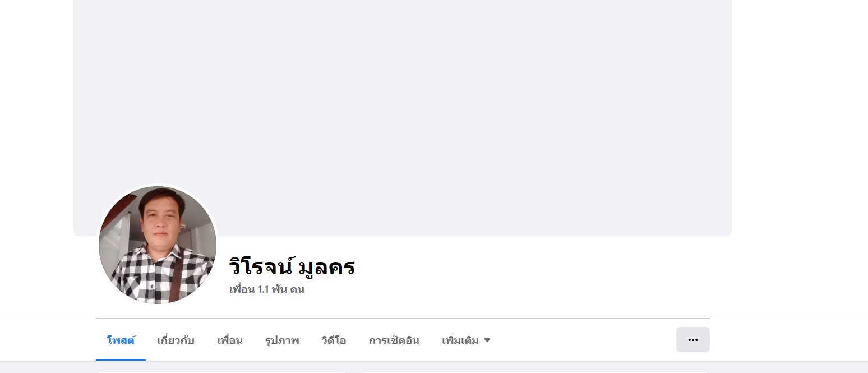View the About section of the profile
Viewport: 868px width, 373px height.
pos(176,340)
